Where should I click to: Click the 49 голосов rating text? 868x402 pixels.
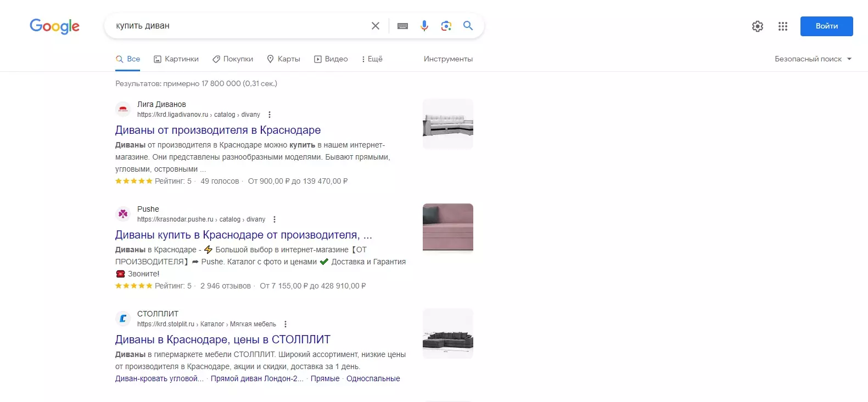click(x=220, y=181)
